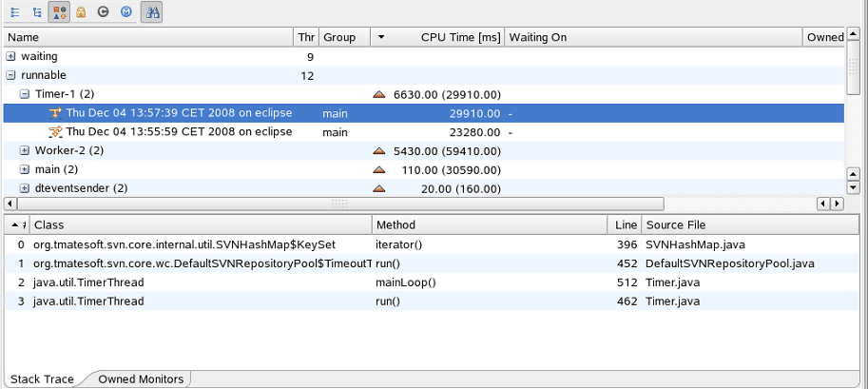
Task: Toggle the binoculars search toolbar button
Action: point(152,11)
